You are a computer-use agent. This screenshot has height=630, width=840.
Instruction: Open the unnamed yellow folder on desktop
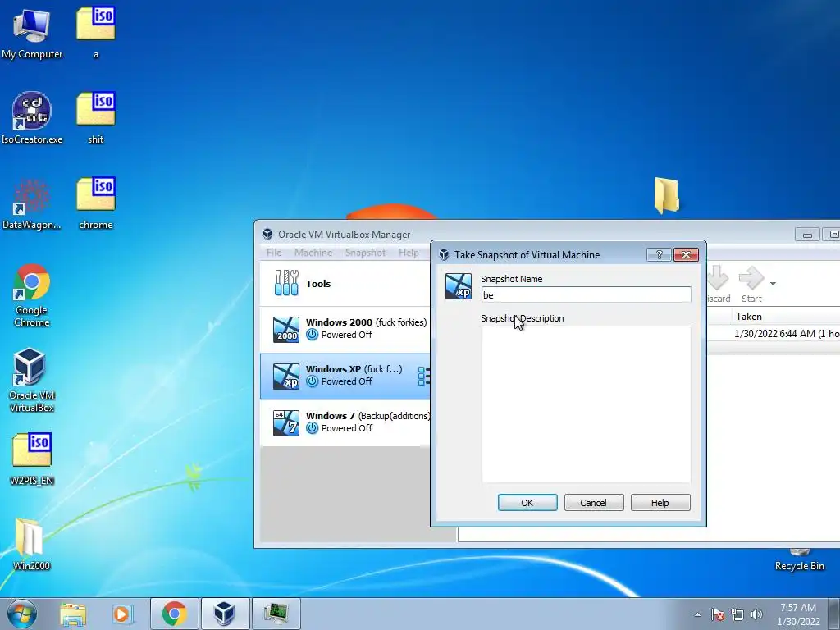click(666, 195)
